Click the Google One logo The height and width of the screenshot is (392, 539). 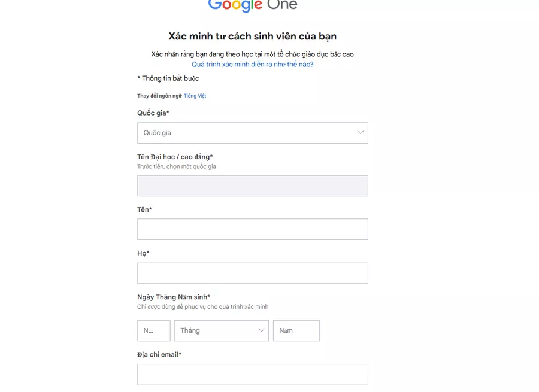(252, 6)
